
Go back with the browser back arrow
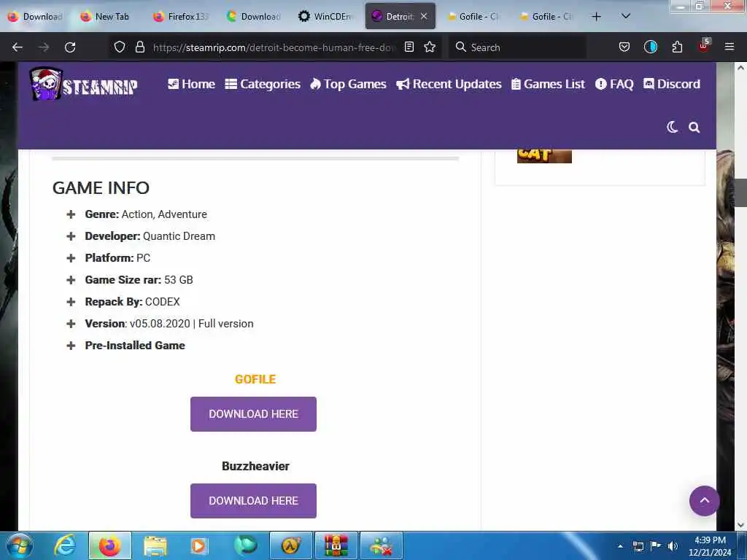click(x=18, y=47)
